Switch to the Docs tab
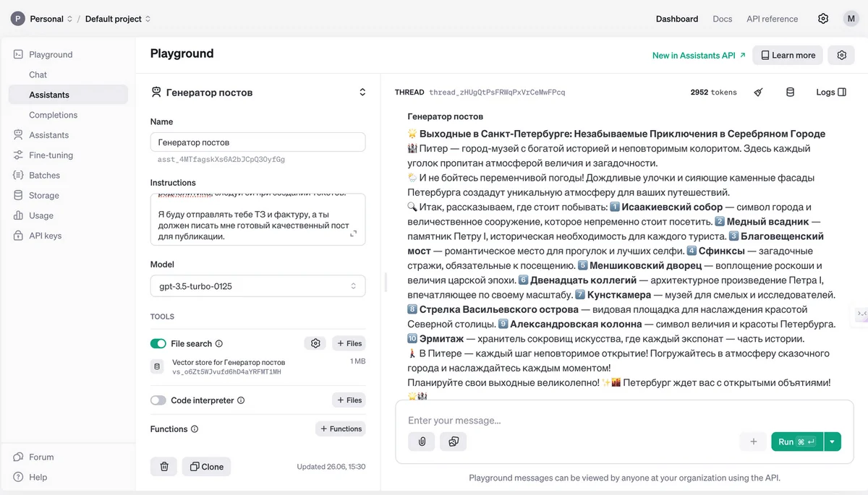Image resolution: width=868 pixels, height=495 pixels. 722,19
